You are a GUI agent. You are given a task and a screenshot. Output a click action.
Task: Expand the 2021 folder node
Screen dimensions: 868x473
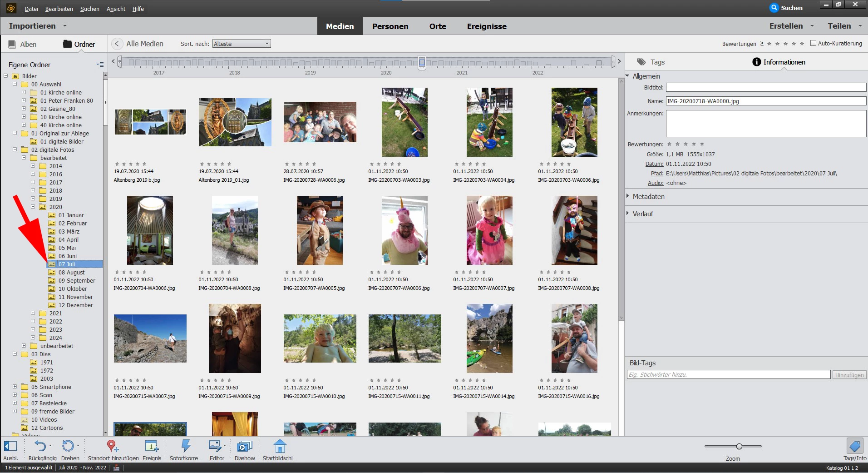[33, 313]
